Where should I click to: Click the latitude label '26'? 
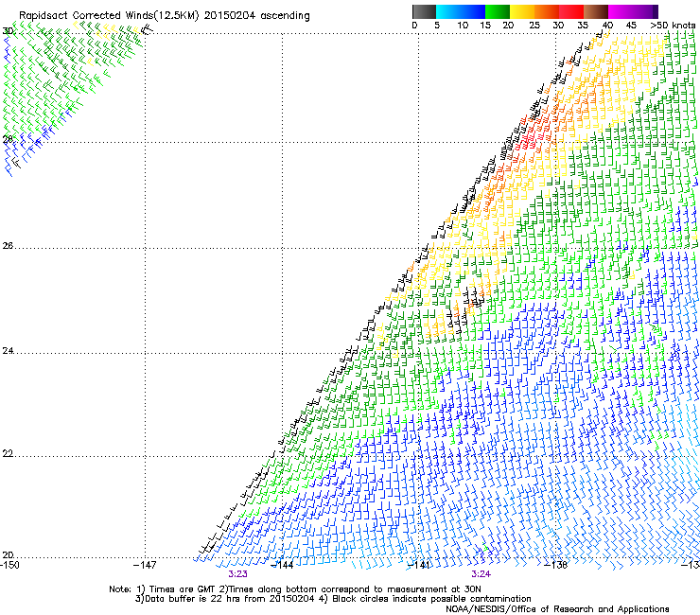point(8,246)
